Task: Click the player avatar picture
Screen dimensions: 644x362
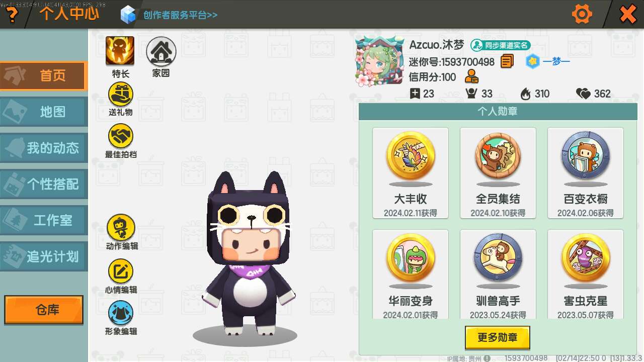Action: pos(380,61)
